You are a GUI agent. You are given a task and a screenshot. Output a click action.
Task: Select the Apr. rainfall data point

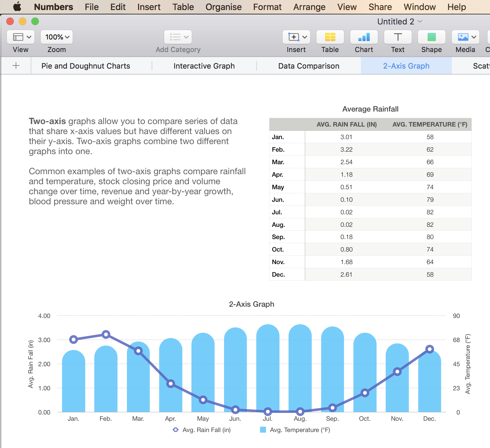(171, 384)
